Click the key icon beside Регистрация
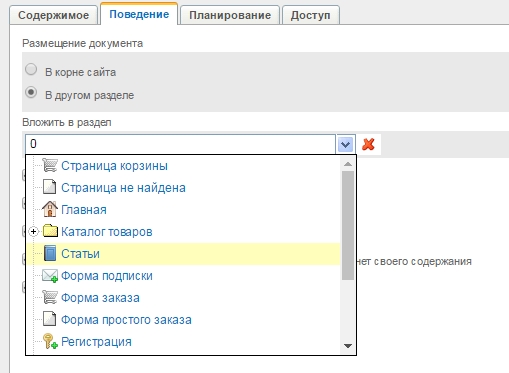The height and width of the screenshot is (373, 509). (50, 341)
